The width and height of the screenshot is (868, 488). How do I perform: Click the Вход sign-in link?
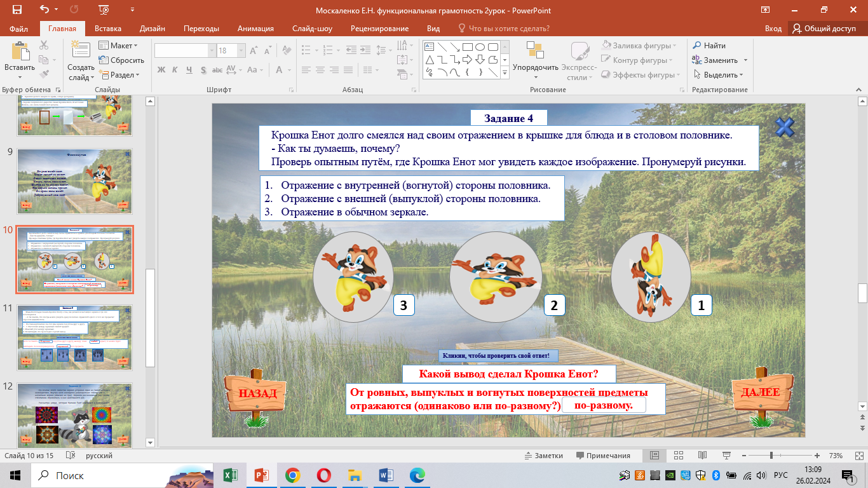773,29
